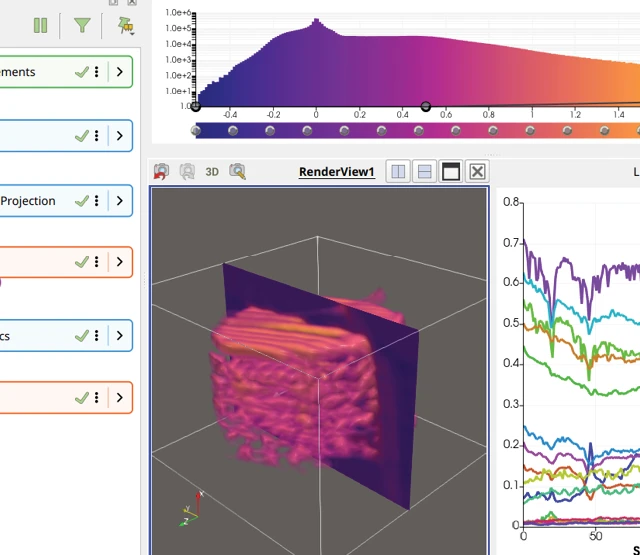
Task: Click the opacity control point near 0.5 on histogram
Action: (426, 107)
